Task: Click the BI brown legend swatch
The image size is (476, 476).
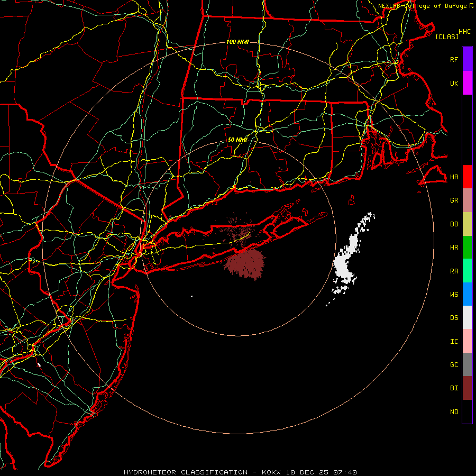Action: pos(467,388)
